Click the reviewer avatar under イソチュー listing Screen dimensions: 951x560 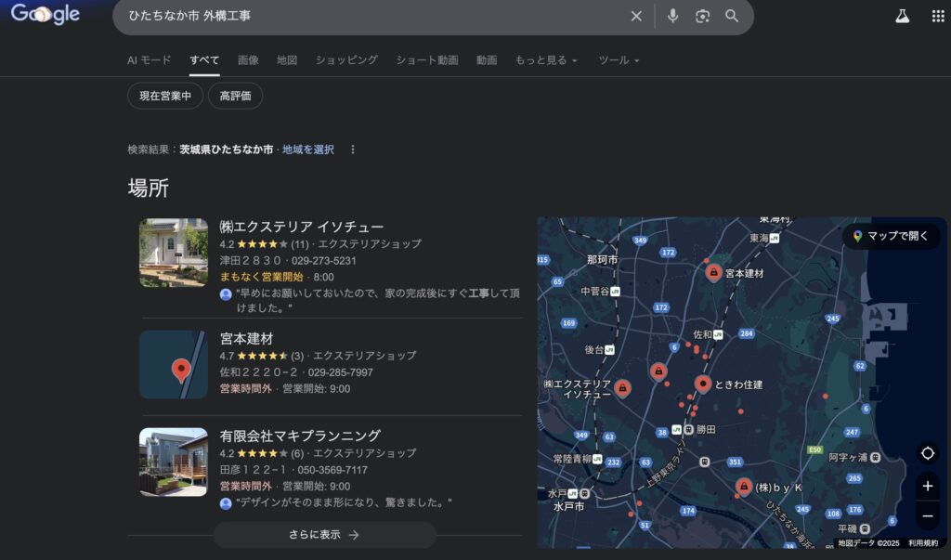tap(226, 294)
